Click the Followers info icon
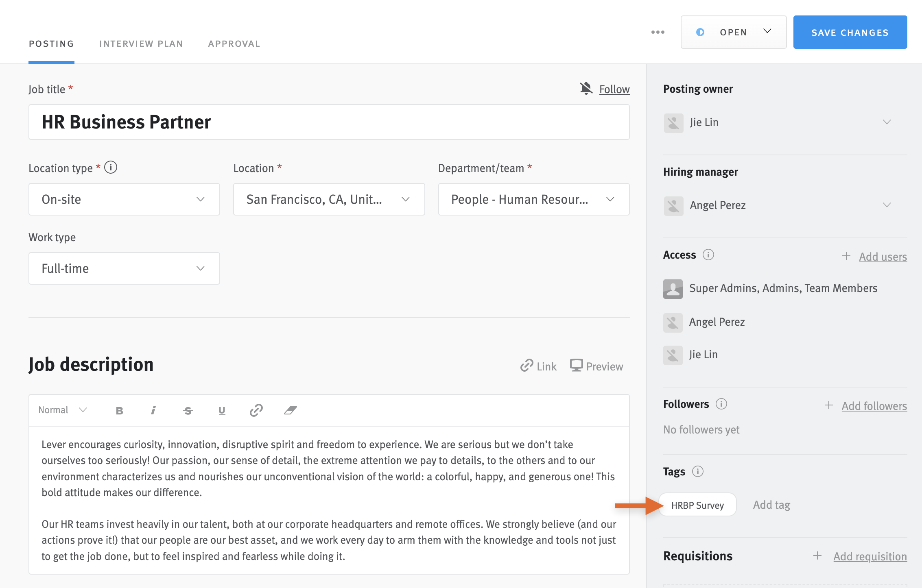Viewport: 922px width, 588px height. (721, 404)
